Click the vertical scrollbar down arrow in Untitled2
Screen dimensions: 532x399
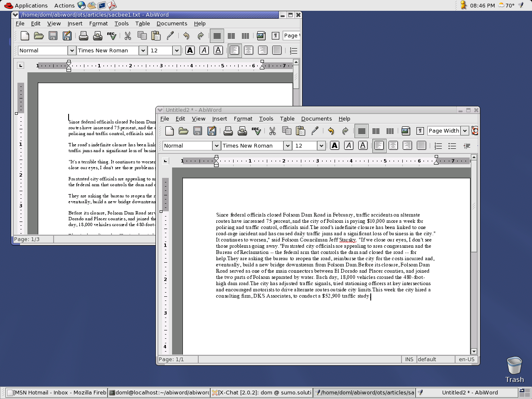click(x=473, y=351)
